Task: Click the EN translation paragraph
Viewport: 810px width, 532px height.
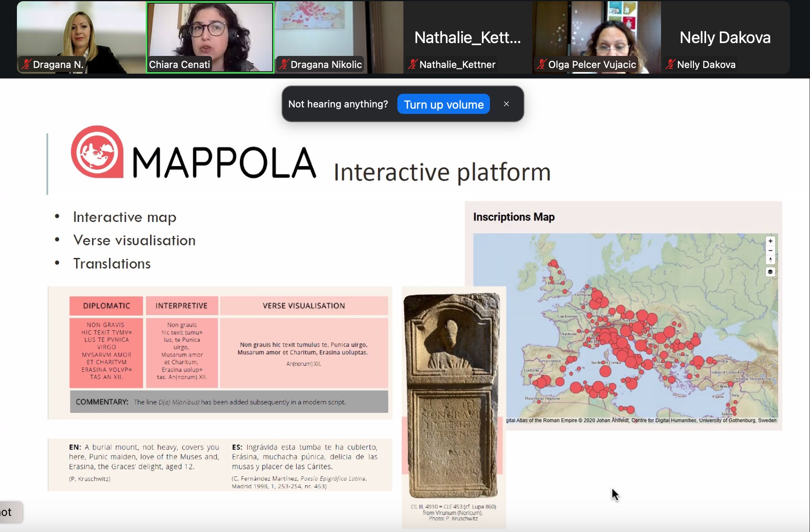Action: [x=144, y=457]
